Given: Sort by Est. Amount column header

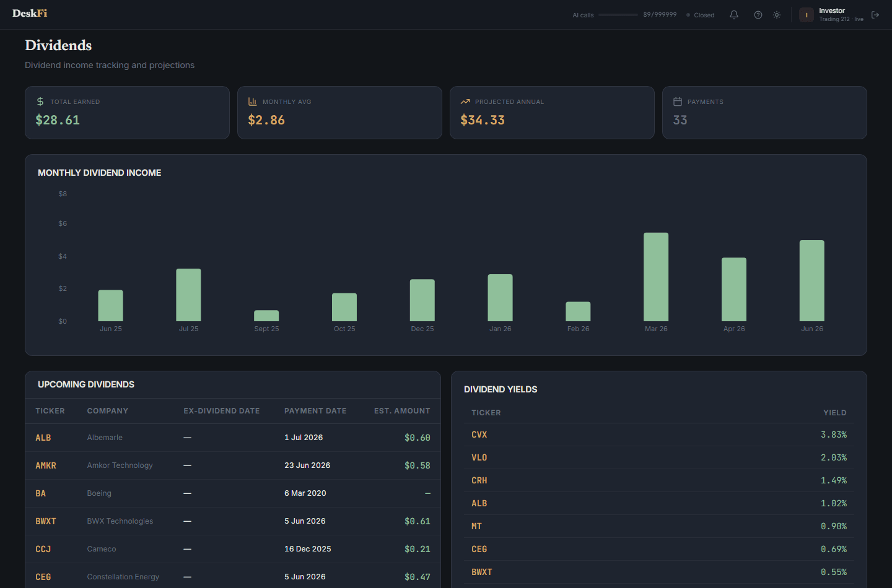Looking at the screenshot, I should coord(402,411).
